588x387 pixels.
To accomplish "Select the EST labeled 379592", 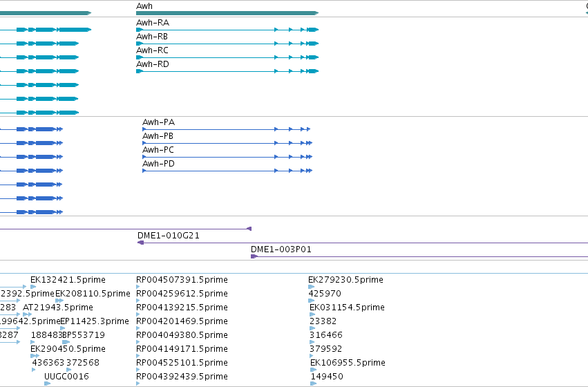I will tap(326, 349).
